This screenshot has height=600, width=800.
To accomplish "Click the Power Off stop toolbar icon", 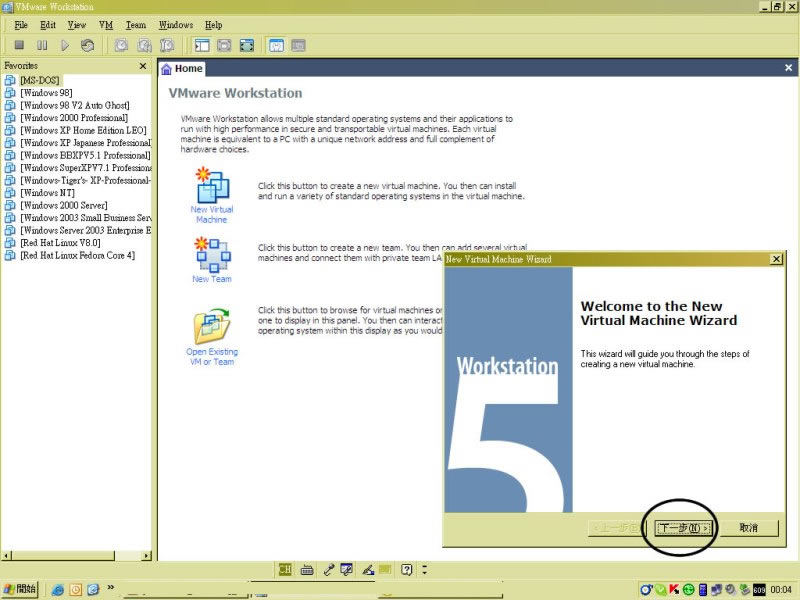I will click(x=19, y=45).
